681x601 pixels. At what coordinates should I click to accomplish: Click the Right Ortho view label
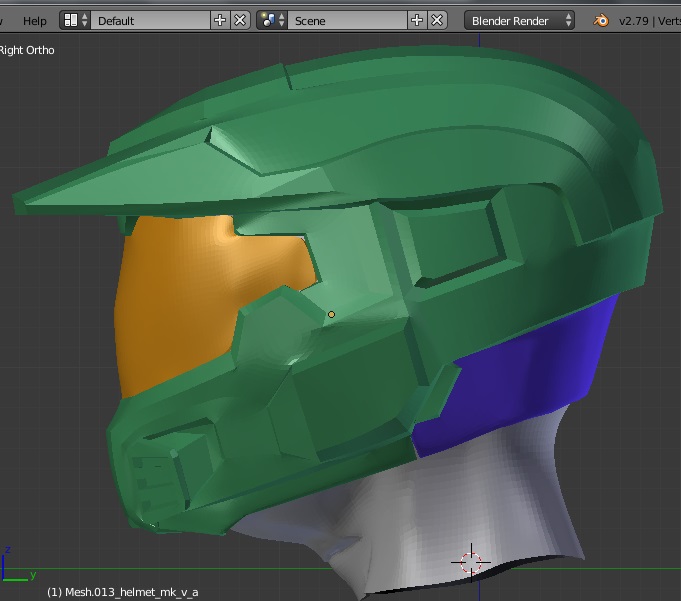pyautogui.click(x=27, y=50)
